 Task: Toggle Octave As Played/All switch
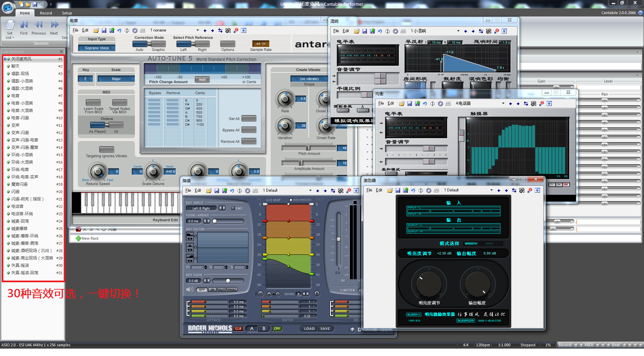(107, 125)
